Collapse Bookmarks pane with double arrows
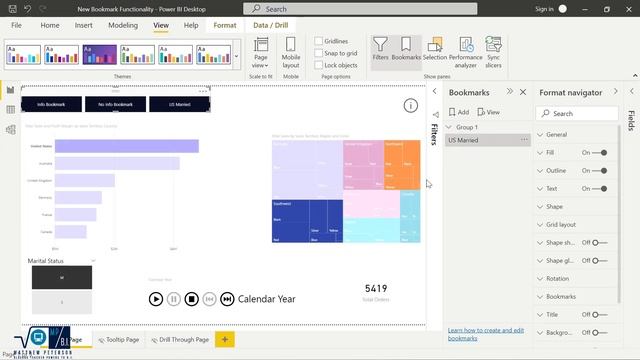Viewport: 640px width, 360px height. point(510,92)
